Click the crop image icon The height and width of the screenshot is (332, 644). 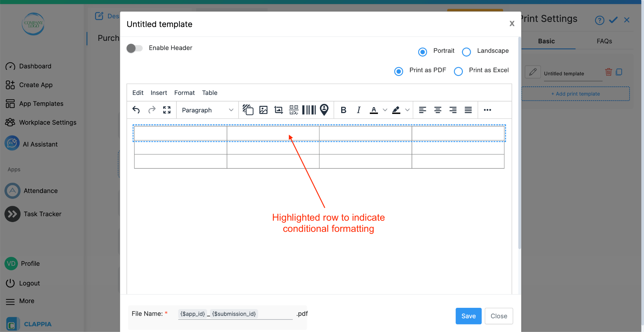click(x=279, y=110)
